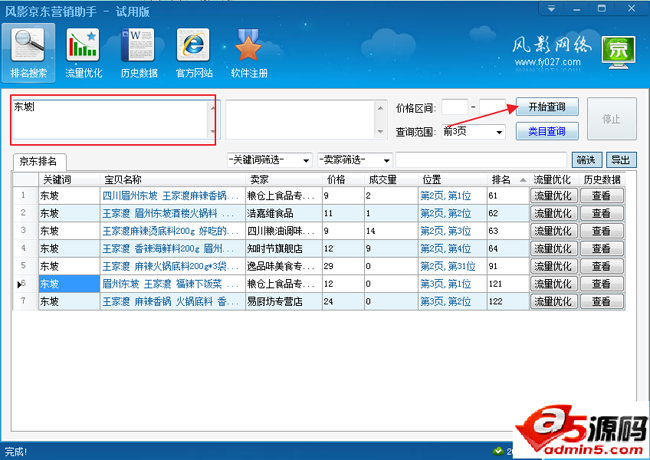Click 查看 button for rank 121 row
The height and width of the screenshot is (460, 650).
[x=601, y=284]
